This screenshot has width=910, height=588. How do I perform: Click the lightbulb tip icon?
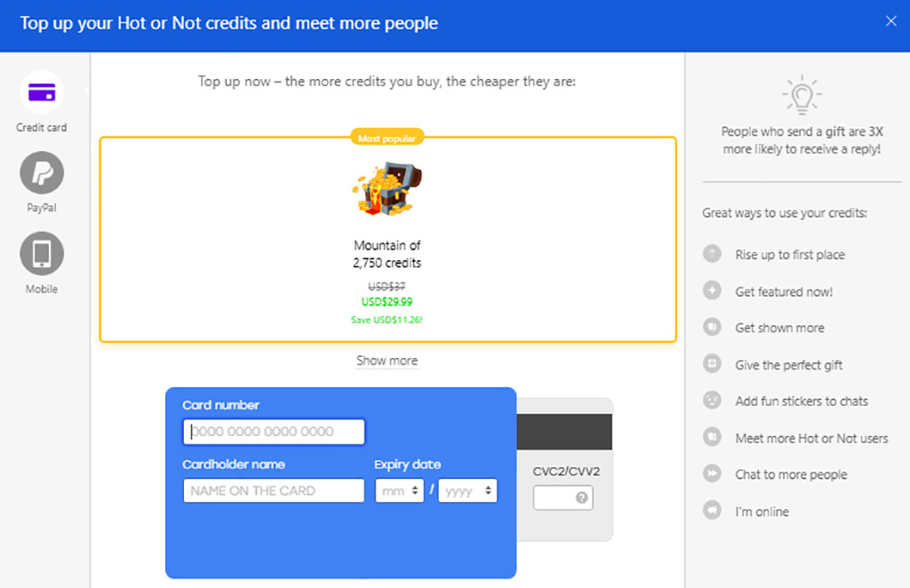[x=801, y=92]
